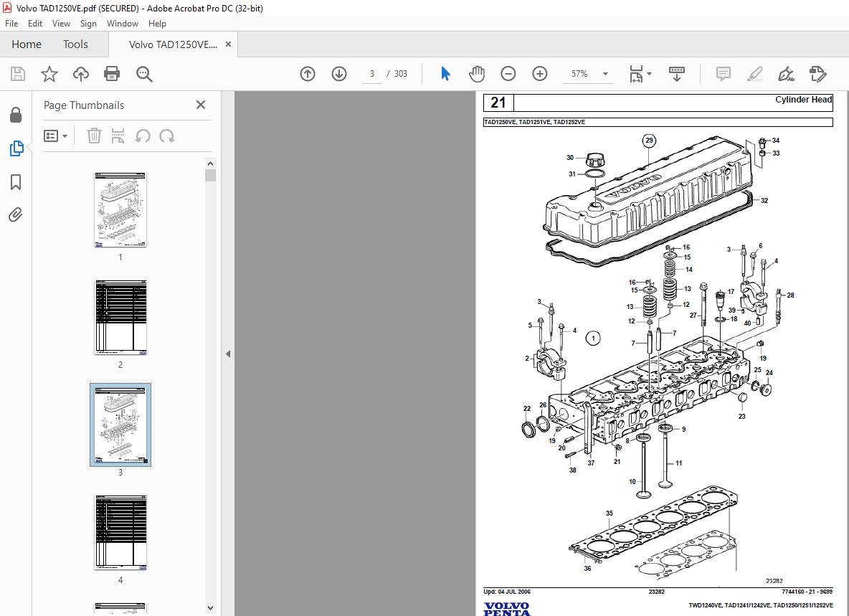Open the Sign menu
This screenshot has width=849, height=616.
point(88,23)
